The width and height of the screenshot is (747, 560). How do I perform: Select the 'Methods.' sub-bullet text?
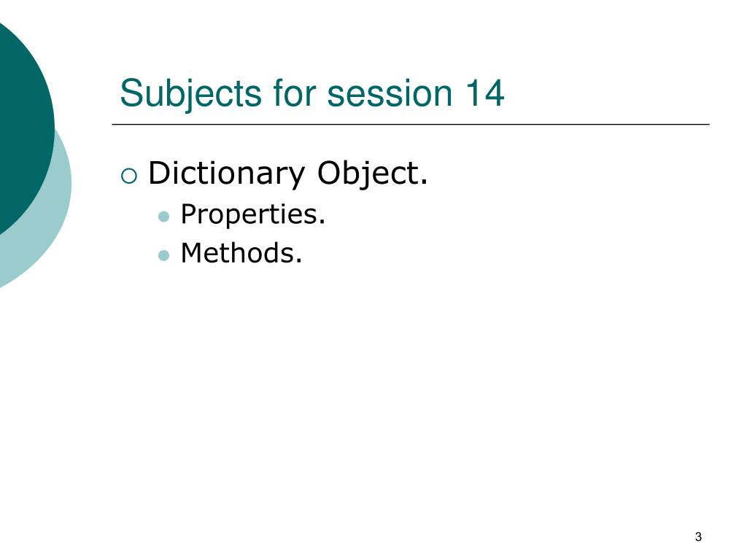[x=241, y=253]
